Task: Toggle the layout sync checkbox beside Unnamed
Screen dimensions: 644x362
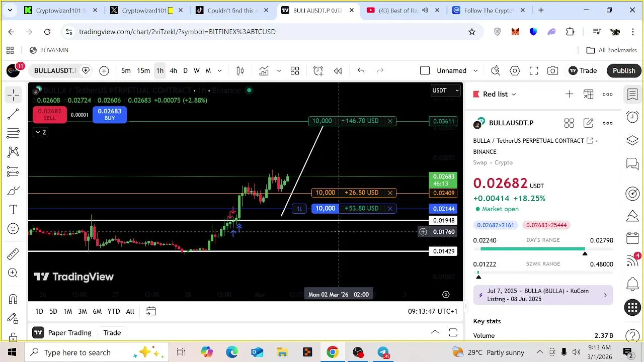Action: click(425, 71)
